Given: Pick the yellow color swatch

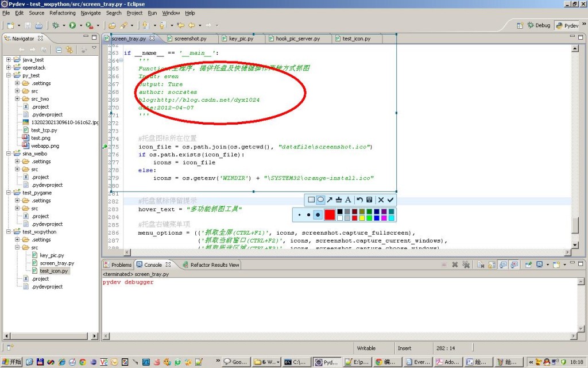Looking at the screenshot, I should [x=362, y=218].
